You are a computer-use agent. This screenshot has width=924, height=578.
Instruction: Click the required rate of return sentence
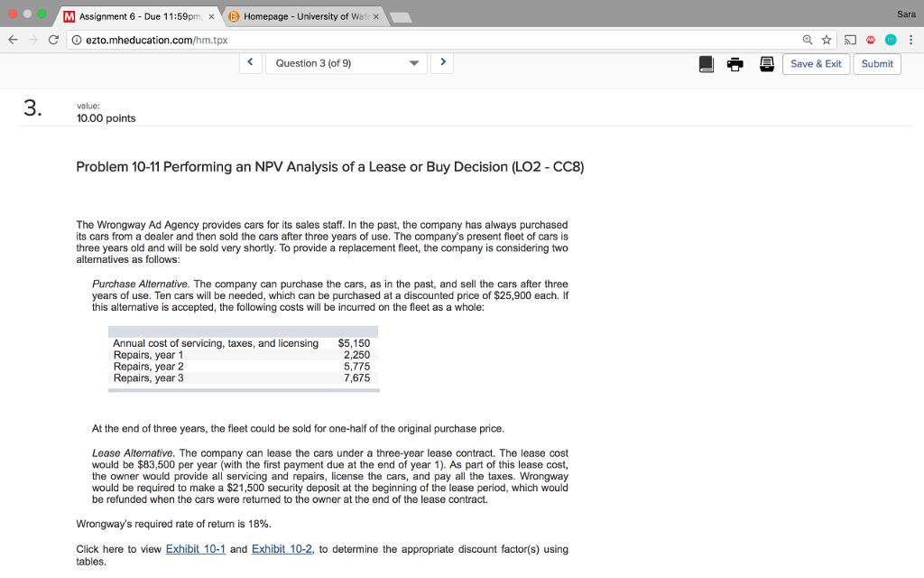[x=174, y=524]
